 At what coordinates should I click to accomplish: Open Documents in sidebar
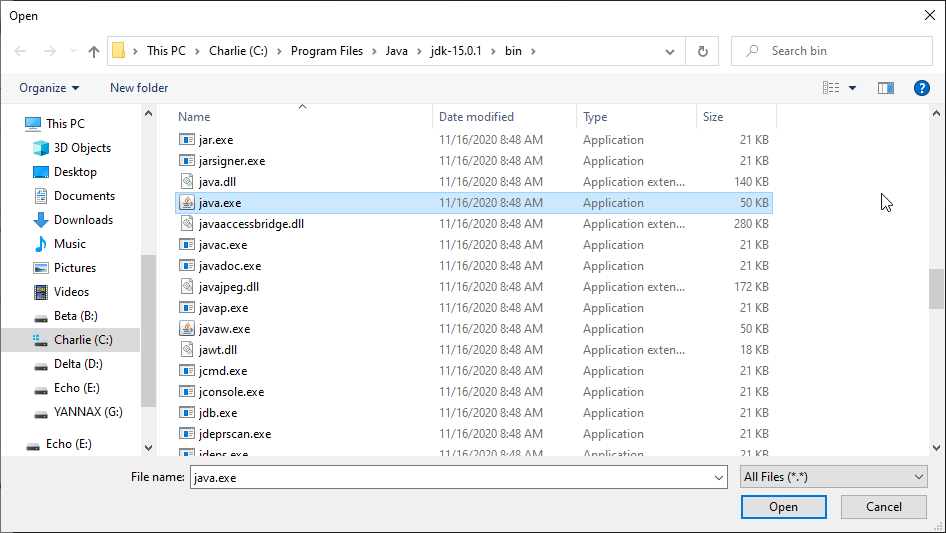[84, 196]
